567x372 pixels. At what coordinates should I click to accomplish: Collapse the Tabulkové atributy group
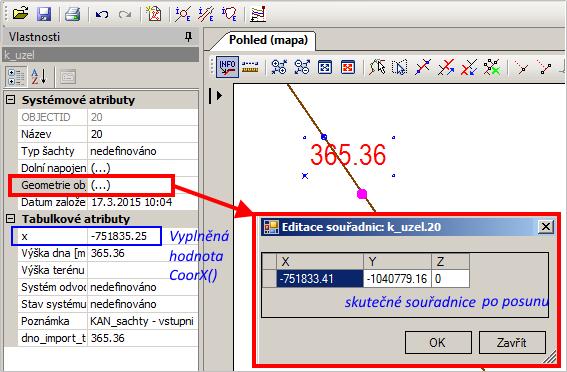11,218
